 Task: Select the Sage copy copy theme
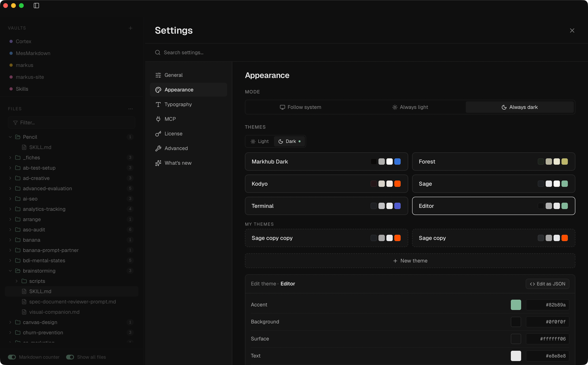[x=326, y=238]
